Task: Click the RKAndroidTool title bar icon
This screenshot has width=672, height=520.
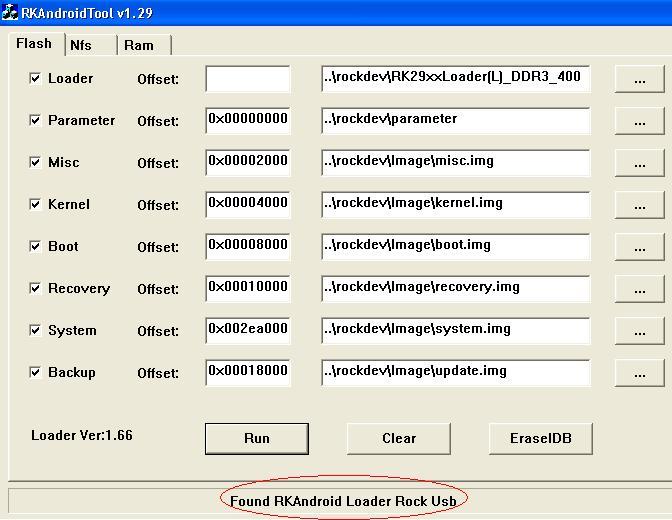Action: [x=9, y=12]
